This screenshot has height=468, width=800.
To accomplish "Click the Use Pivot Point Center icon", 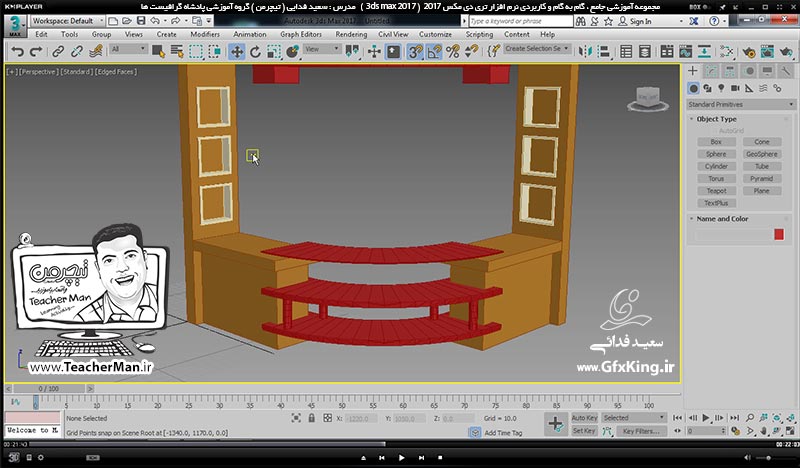I will click(353, 52).
